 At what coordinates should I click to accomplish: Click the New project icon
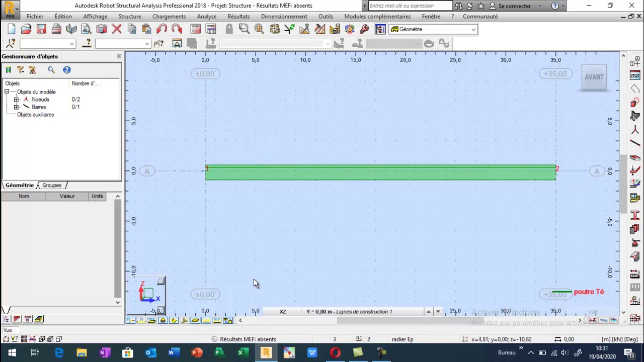tap(11, 29)
